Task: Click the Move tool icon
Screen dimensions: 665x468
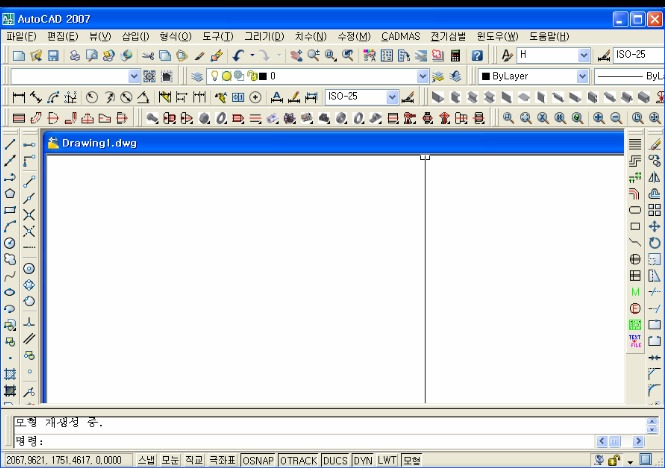Action: pyautogui.click(x=654, y=227)
